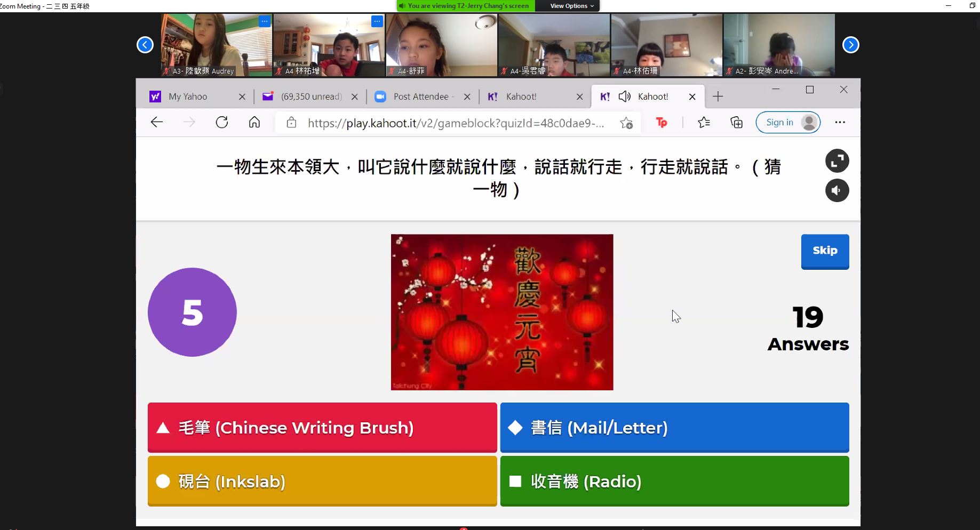This screenshot has height=530, width=980.
Task: Mute the Kahoot sound with speaker icon
Action: click(836, 190)
